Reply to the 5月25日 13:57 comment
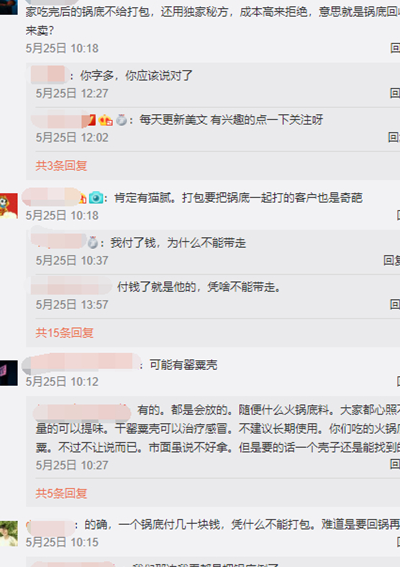 (395, 304)
